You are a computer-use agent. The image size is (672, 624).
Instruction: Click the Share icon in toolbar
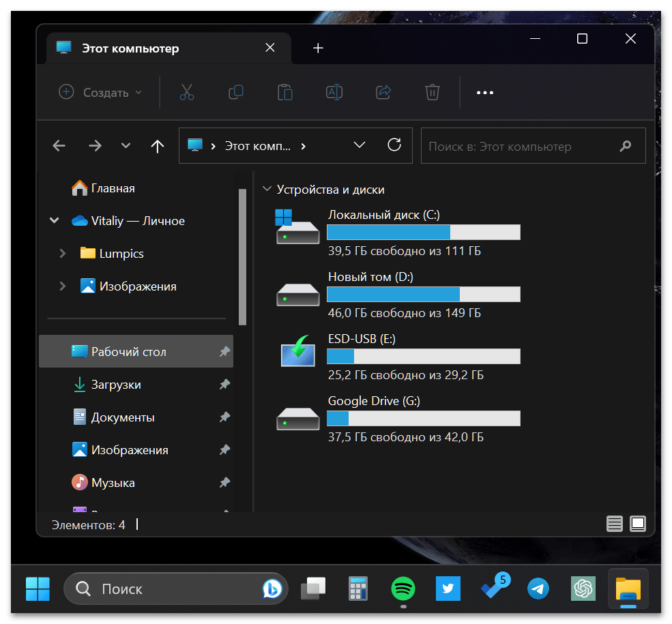(x=383, y=92)
